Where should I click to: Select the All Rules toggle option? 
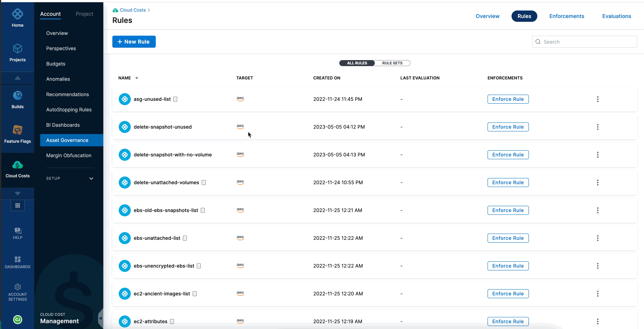point(357,63)
